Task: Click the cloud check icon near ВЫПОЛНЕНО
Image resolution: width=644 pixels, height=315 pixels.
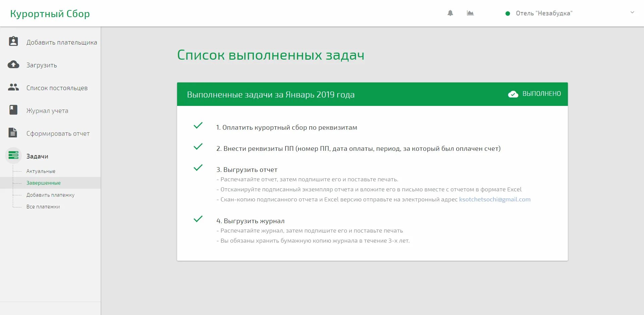Action: (513, 94)
